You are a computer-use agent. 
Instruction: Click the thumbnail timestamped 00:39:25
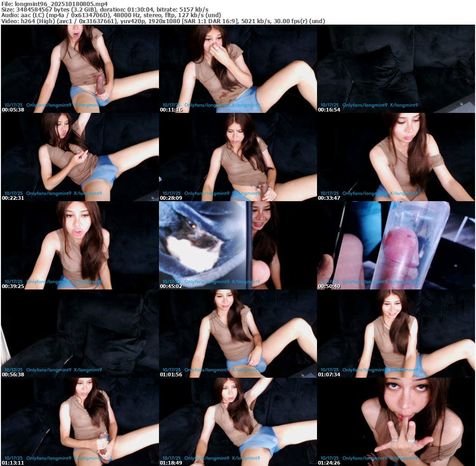79,245
